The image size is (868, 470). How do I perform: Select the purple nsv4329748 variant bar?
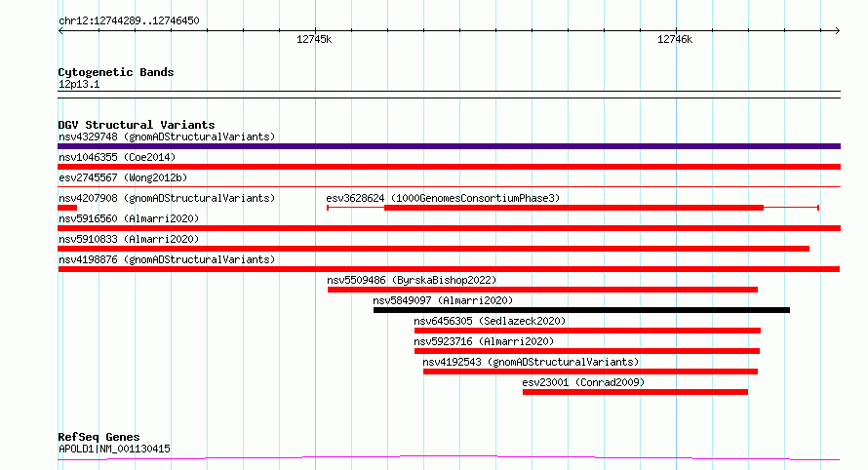(x=449, y=146)
